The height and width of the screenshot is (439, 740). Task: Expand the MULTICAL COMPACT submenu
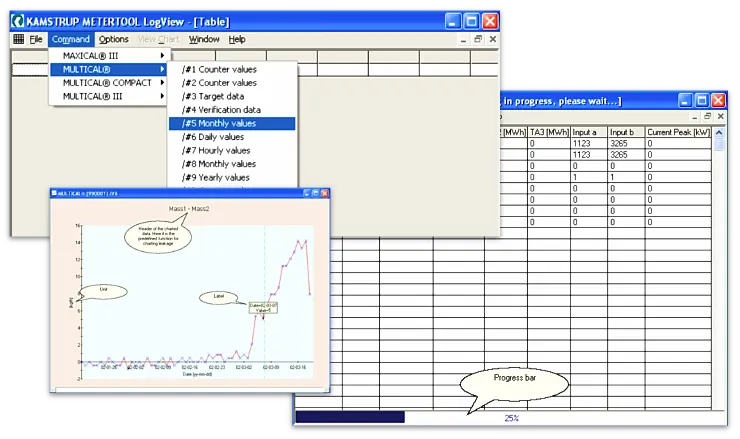coord(108,83)
